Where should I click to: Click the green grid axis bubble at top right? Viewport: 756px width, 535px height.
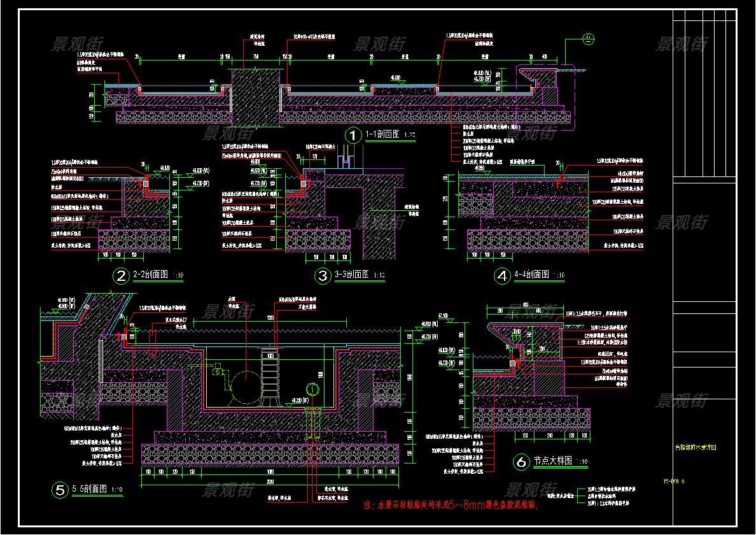click(589, 39)
